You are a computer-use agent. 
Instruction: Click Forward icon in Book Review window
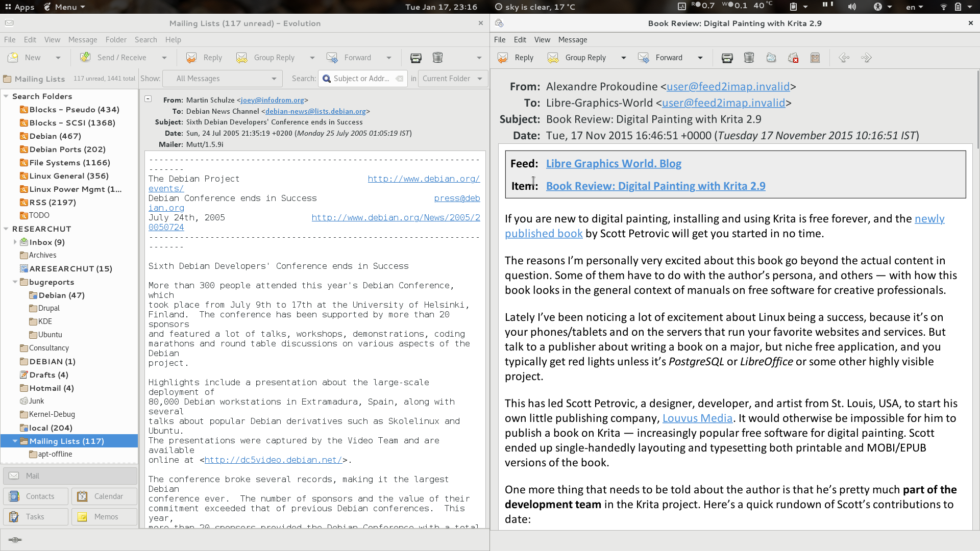[x=644, y=58]
